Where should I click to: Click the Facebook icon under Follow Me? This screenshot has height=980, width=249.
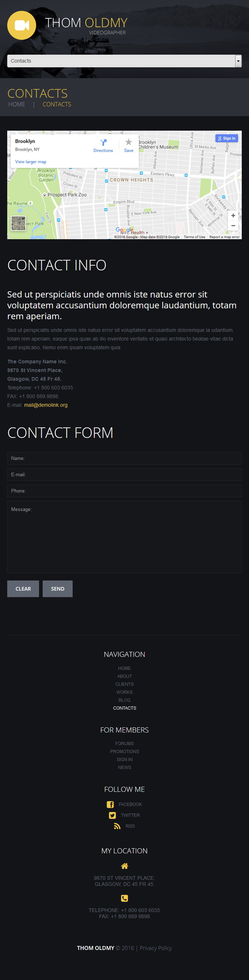110,804
